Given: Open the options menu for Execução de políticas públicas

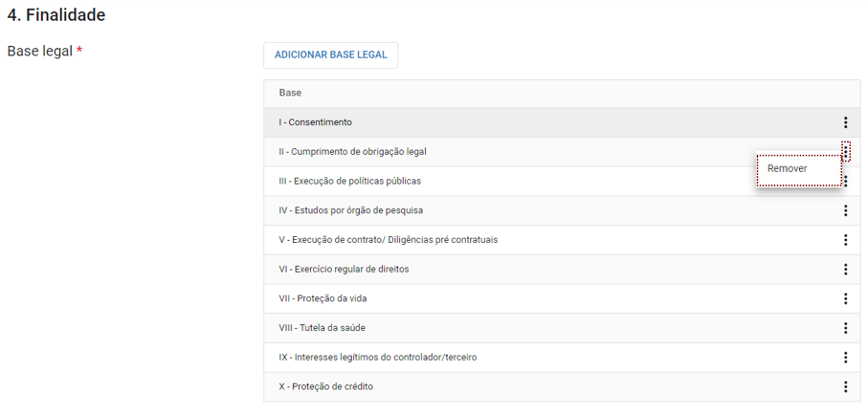Looking at the screenshot, I should (x=846, y=182).
